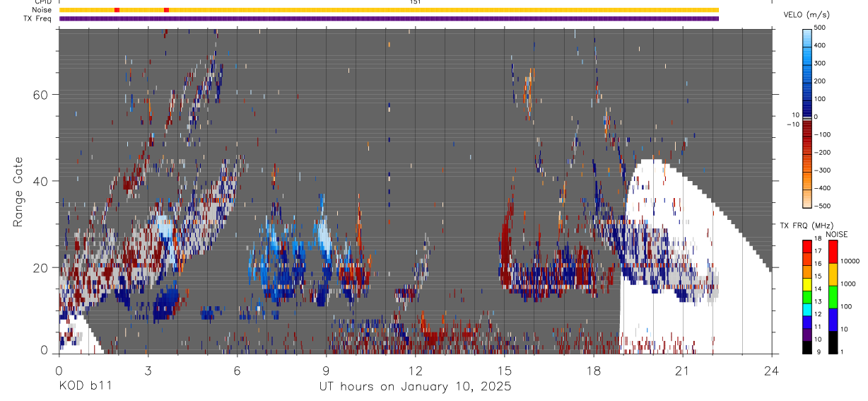Click the 24 tick label on the UT hours axis
Screen dimensions: 868x401
(x=772, y=370)
